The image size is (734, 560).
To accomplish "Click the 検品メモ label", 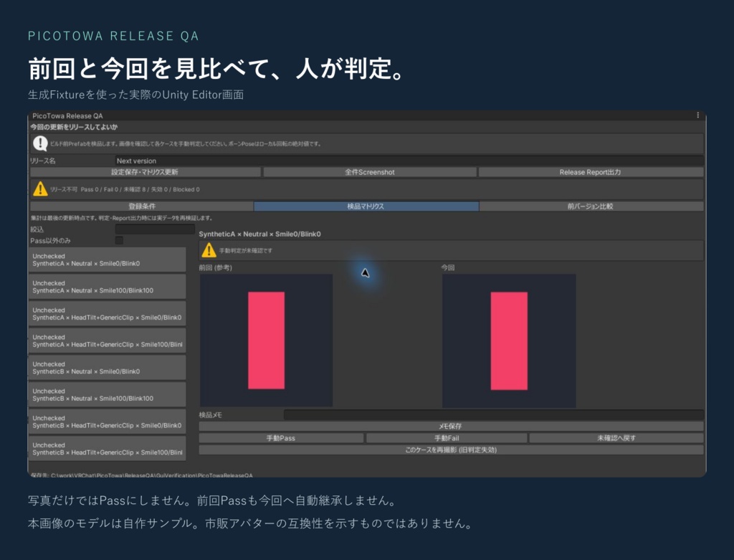I will click(x=210, y=414).
